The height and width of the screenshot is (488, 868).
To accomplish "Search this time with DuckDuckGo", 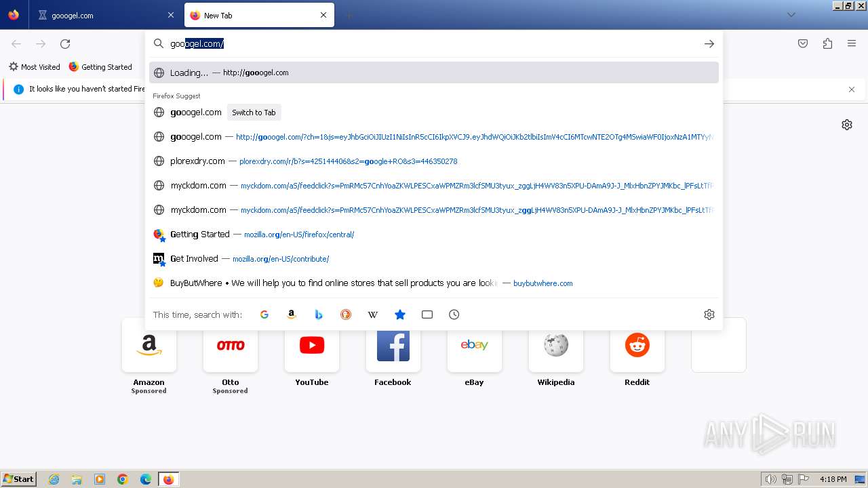I will (346, 314).
